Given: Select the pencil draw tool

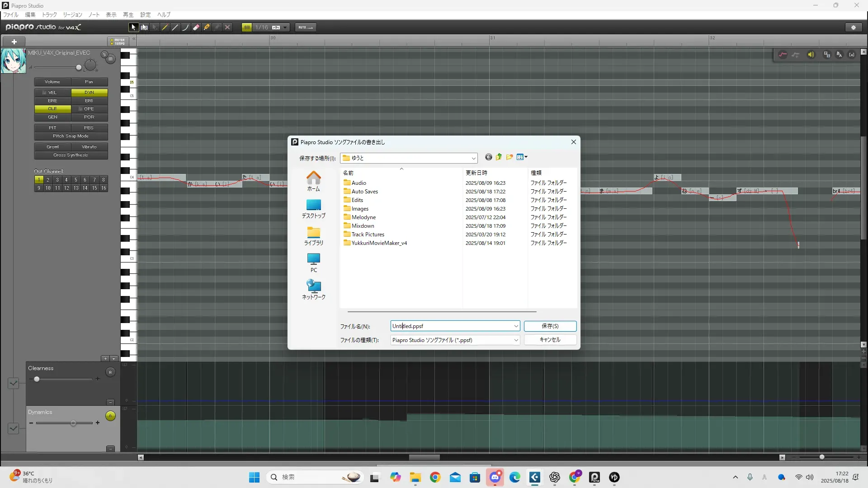Looking at the screenshot, I should (165, 28).
